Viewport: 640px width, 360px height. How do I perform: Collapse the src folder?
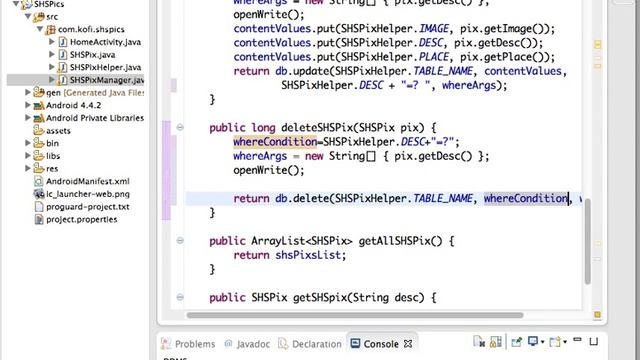[28, 17]
